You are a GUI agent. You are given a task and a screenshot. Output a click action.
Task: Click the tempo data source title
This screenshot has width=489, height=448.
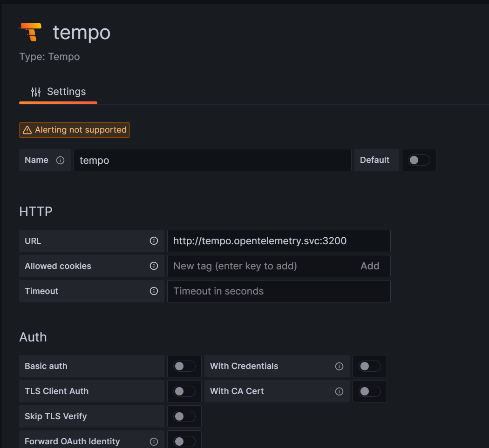(x=81, y=33)
